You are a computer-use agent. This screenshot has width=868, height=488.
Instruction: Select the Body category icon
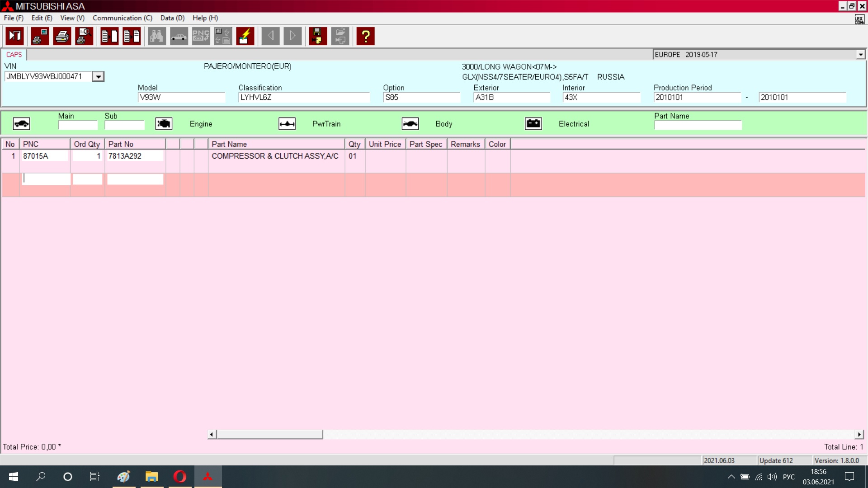point(410,124)
